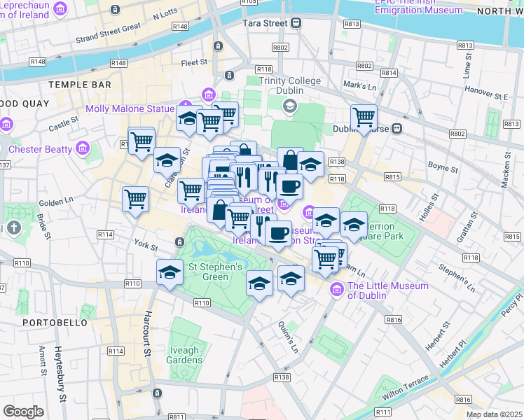
Task: Select the Macken St street label
Action: pos(506,170)
